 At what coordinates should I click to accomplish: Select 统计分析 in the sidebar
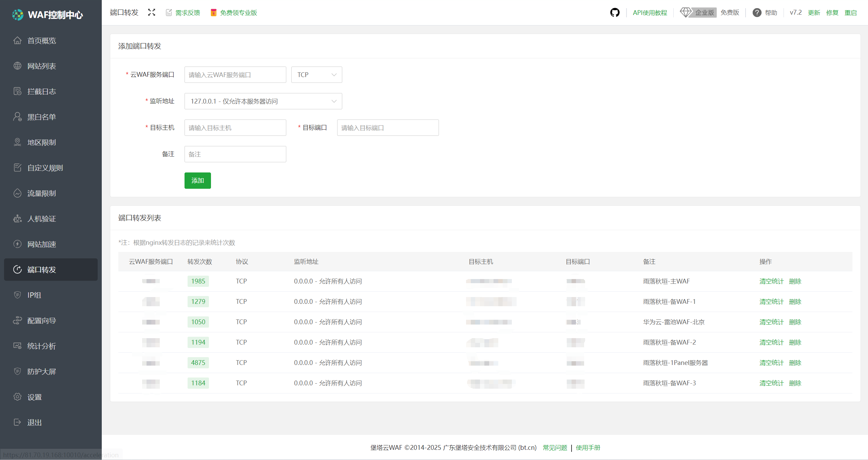[x=41, y=346]
